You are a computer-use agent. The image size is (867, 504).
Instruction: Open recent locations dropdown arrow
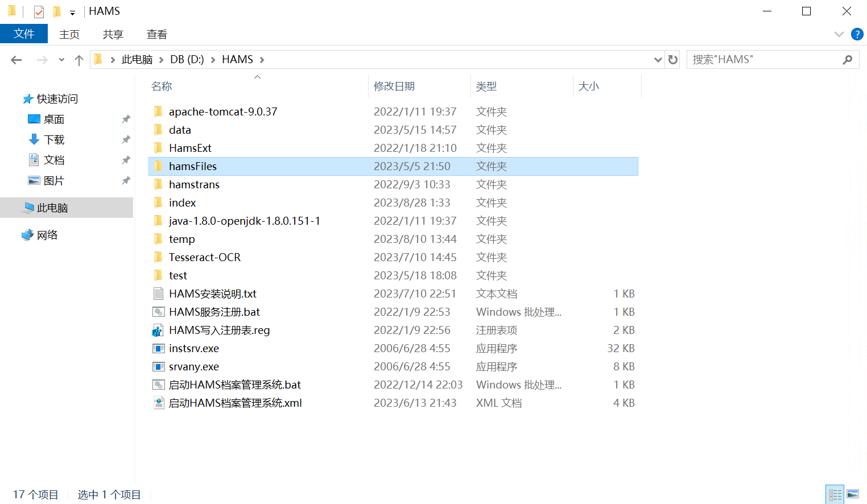coord(61,60)
